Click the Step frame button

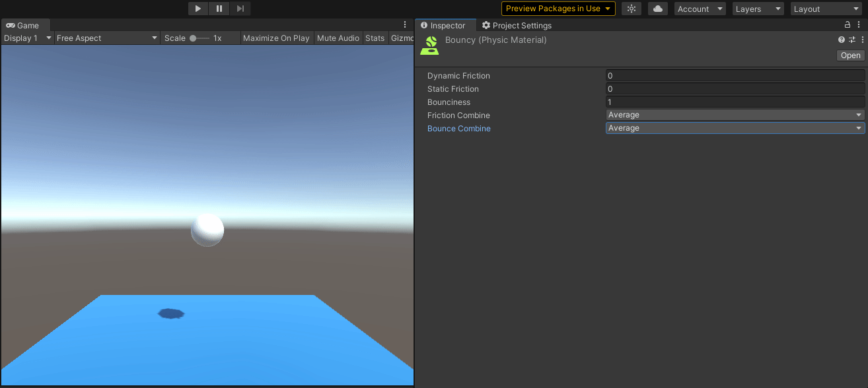(x=240, y=9)
